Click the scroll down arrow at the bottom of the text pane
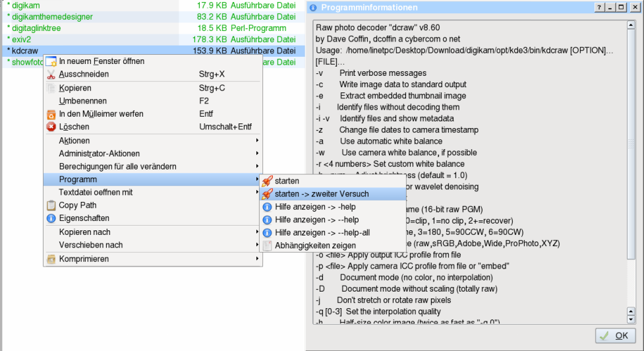This screenshot has width=644, height=351. [x=631, y=319]
